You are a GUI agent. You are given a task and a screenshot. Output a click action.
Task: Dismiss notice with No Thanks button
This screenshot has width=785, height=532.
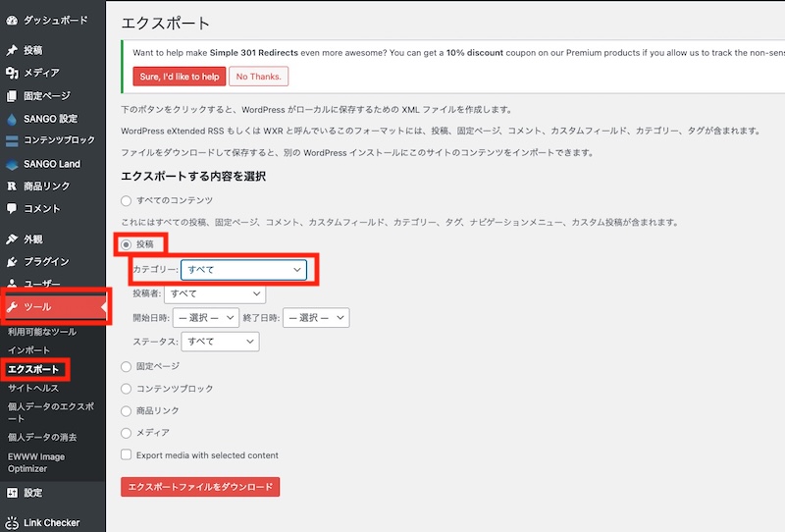[x=259, y=77]
